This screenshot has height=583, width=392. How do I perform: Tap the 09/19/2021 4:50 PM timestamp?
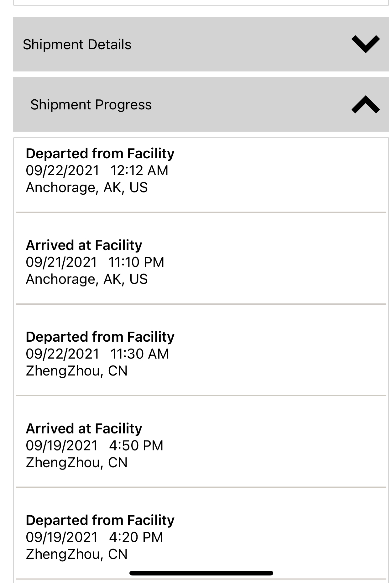click(x=94, y=445)
